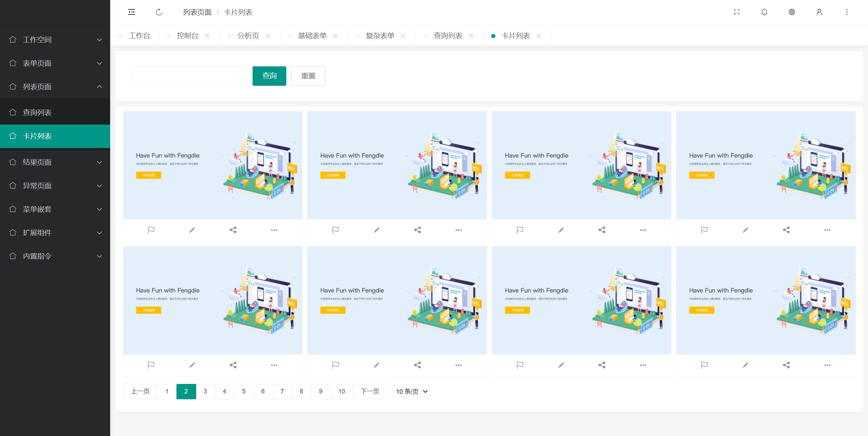Enter fullscreen with the expand icon
The height and width of the screenshot is (436, 868).
[737, 12]
